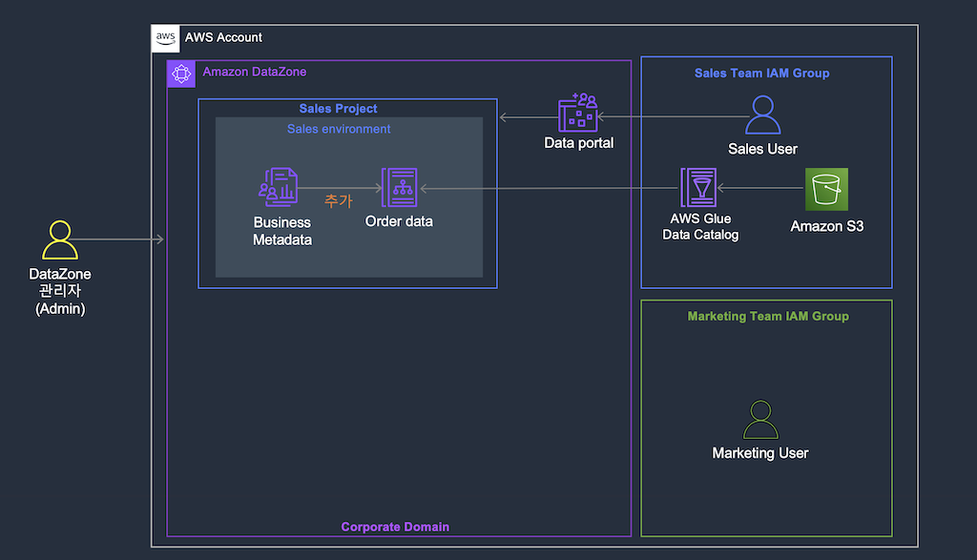Select the DataZone Admin user icon

[60, 239]
